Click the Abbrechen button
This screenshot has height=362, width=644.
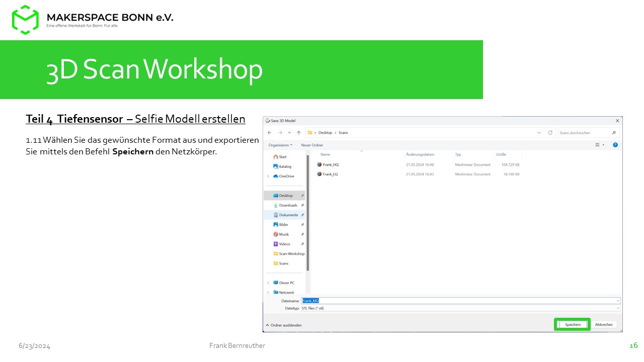604,325
